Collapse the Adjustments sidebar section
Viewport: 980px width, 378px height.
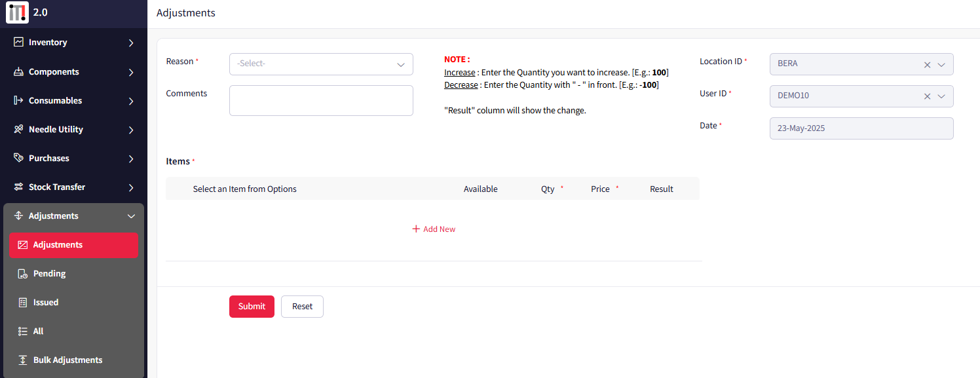coord(131,216)
